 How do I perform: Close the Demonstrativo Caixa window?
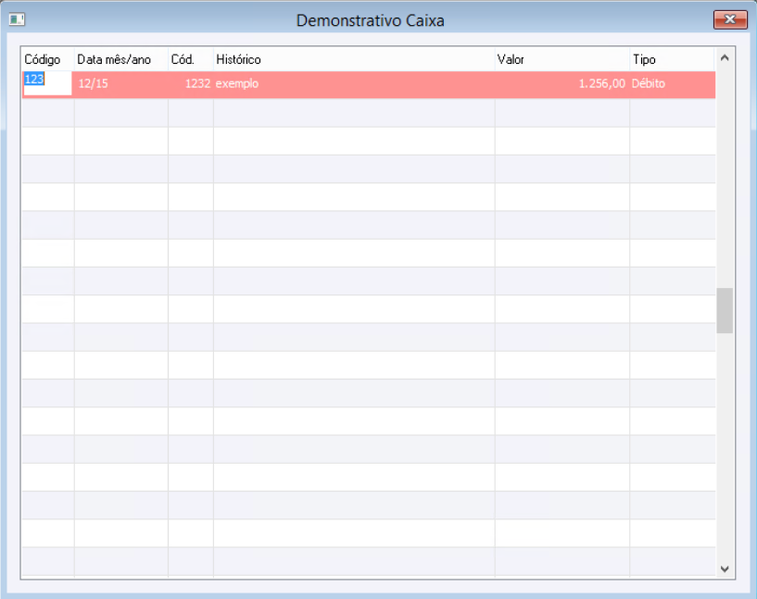[730, 19]
